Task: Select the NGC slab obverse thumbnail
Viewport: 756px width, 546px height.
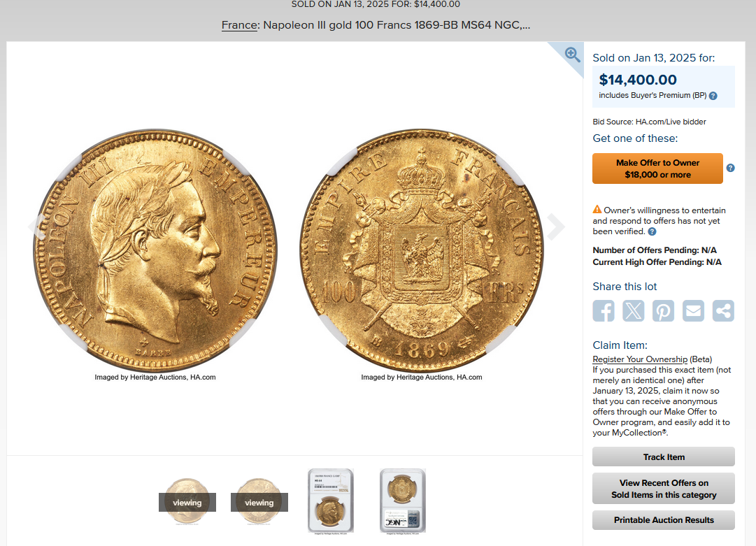Action: point(331,501)
